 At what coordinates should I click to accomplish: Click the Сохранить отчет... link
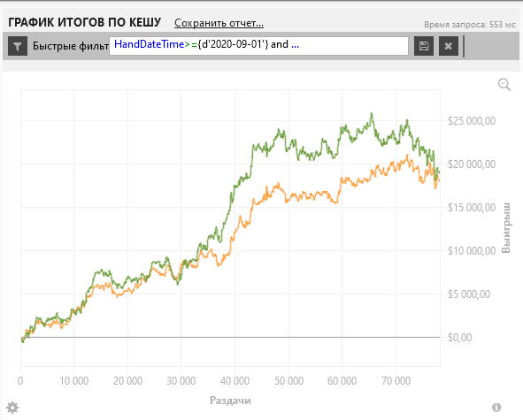click(219, 23)
